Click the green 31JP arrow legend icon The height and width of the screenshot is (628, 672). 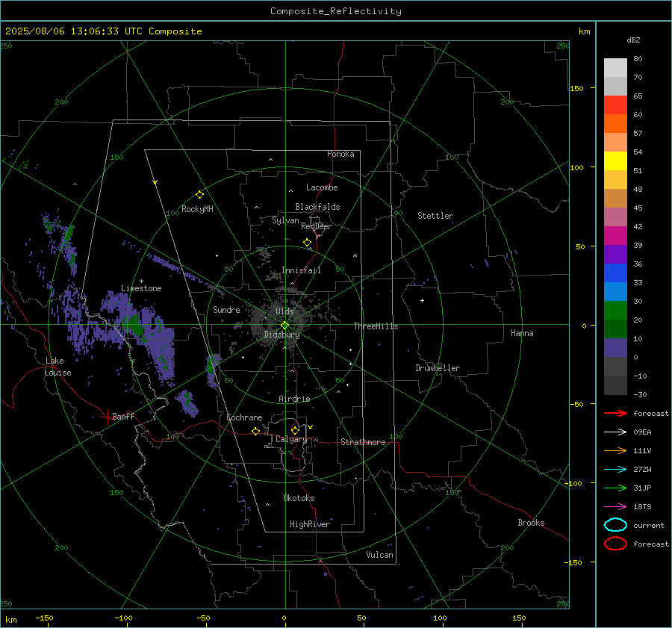pyautogui.click(x=615, y=488)
